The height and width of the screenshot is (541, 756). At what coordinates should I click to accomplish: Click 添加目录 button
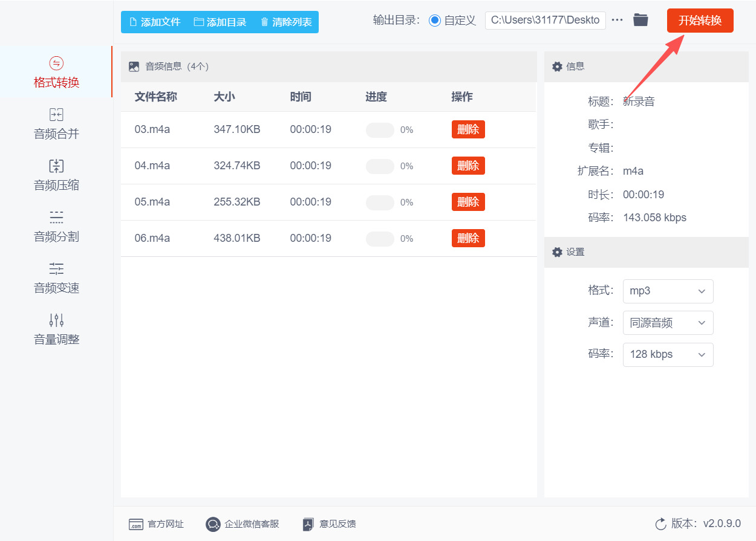coord(220,22)
